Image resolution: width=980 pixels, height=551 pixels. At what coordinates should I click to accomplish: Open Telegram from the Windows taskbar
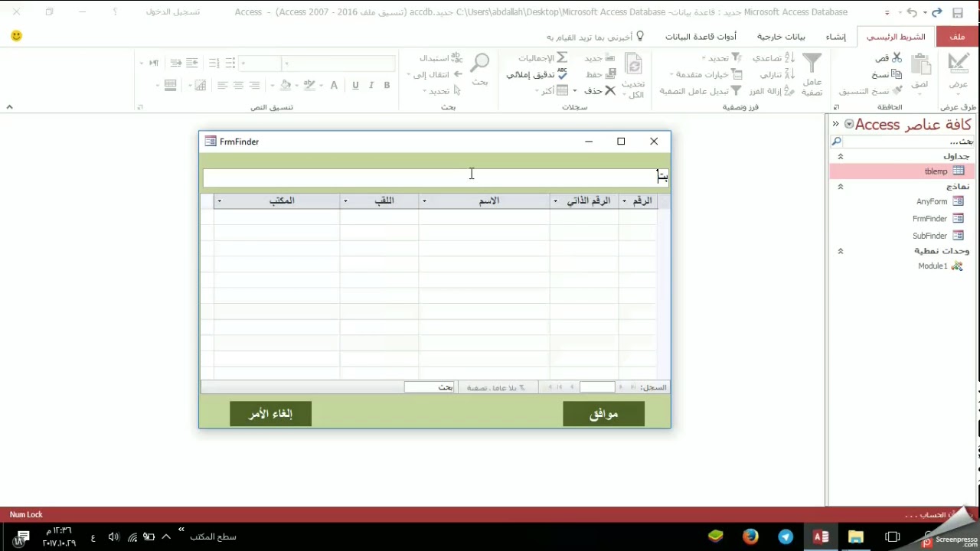[786, 537]
